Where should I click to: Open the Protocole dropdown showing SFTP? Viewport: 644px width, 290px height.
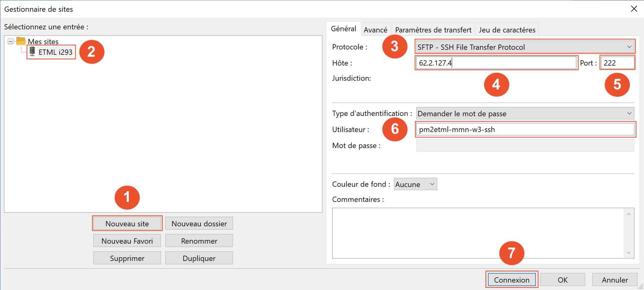pyautogui.click(x=525, y=47)
